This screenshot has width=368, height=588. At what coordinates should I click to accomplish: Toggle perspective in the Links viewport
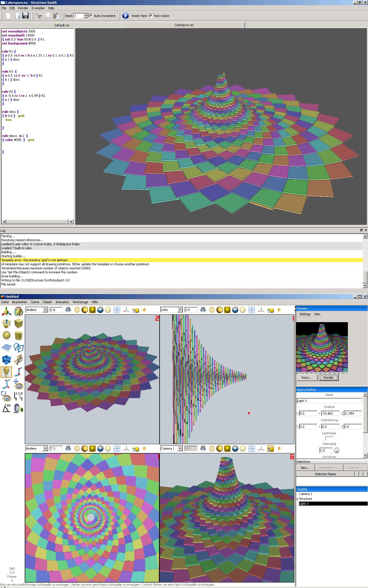[203, 310]
